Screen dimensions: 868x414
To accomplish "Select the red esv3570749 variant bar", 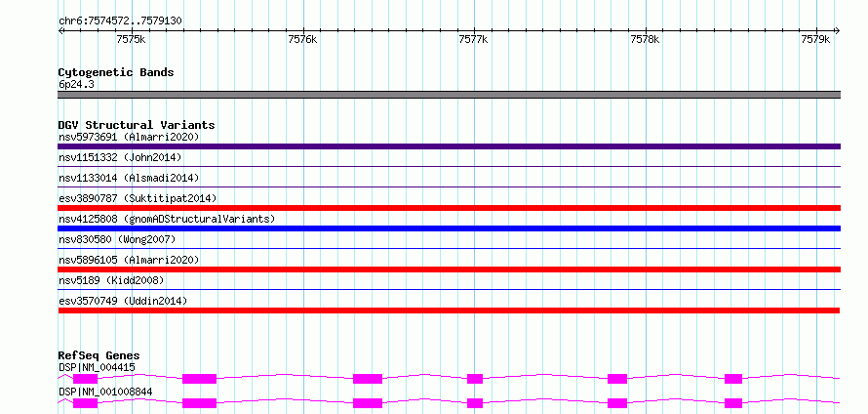I will 449,310.
